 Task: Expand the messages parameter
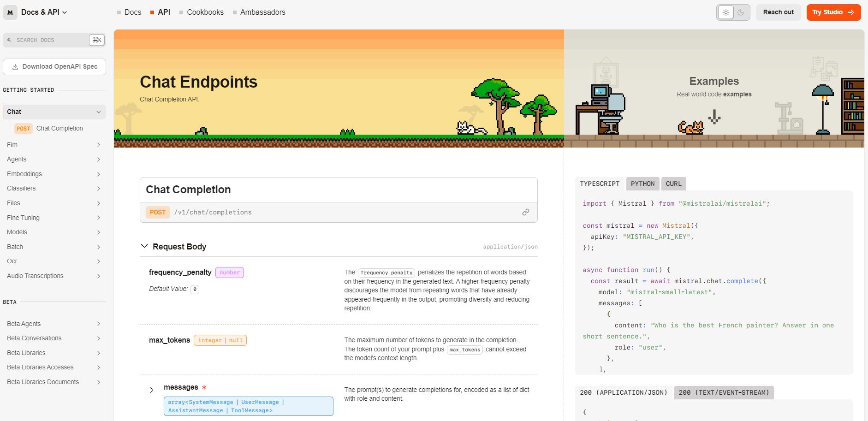pyautogui.click(x=152, y=390)
